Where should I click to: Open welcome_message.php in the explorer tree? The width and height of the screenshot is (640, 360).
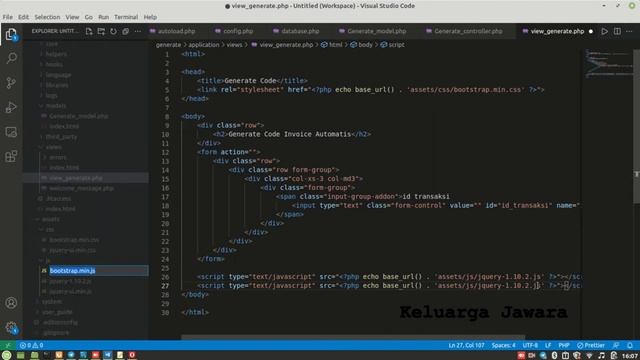[x=81, y=188]
